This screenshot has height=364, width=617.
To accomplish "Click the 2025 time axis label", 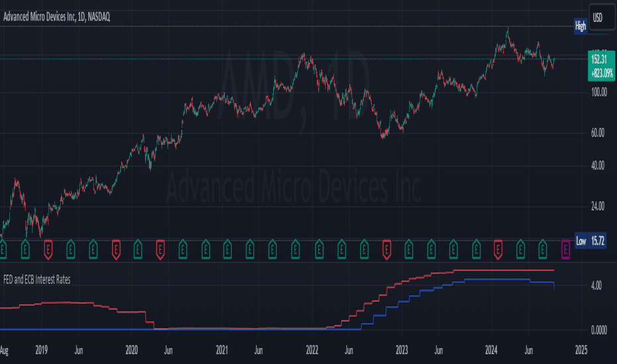I will tap(581, 350).
